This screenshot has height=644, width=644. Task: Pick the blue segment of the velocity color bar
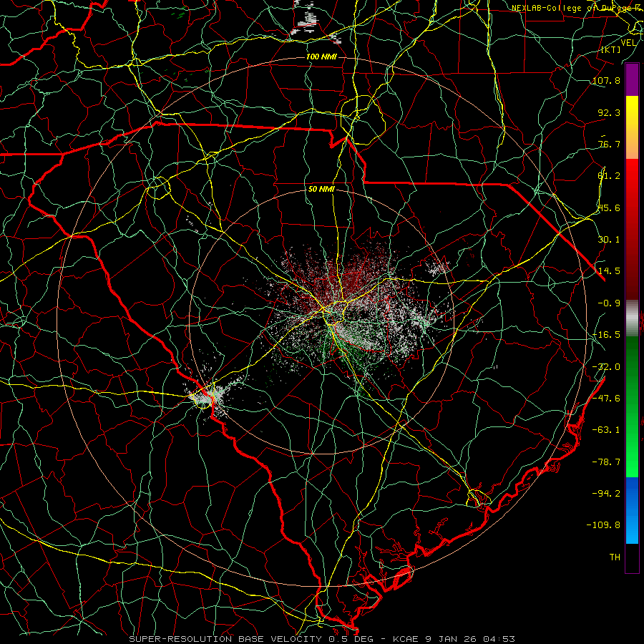coord(632,510)
